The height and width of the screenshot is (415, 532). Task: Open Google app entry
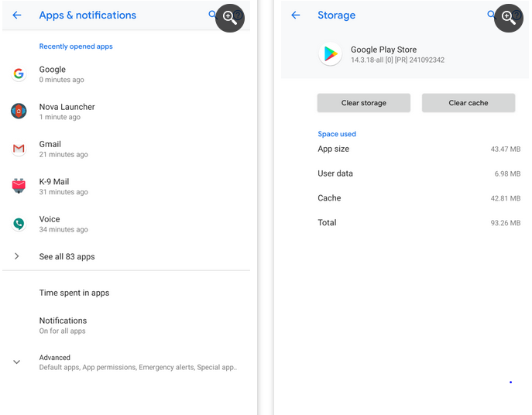click(x=126, y=74)
